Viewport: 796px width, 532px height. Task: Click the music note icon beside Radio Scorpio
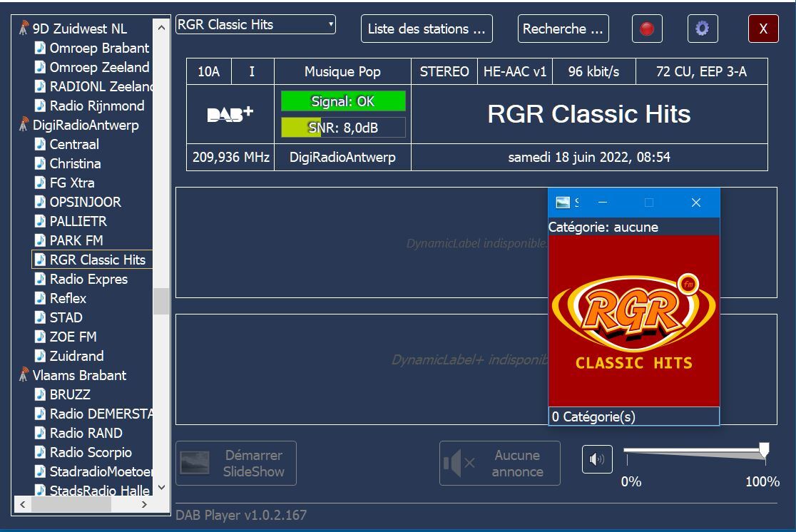(x=40, y=452)
